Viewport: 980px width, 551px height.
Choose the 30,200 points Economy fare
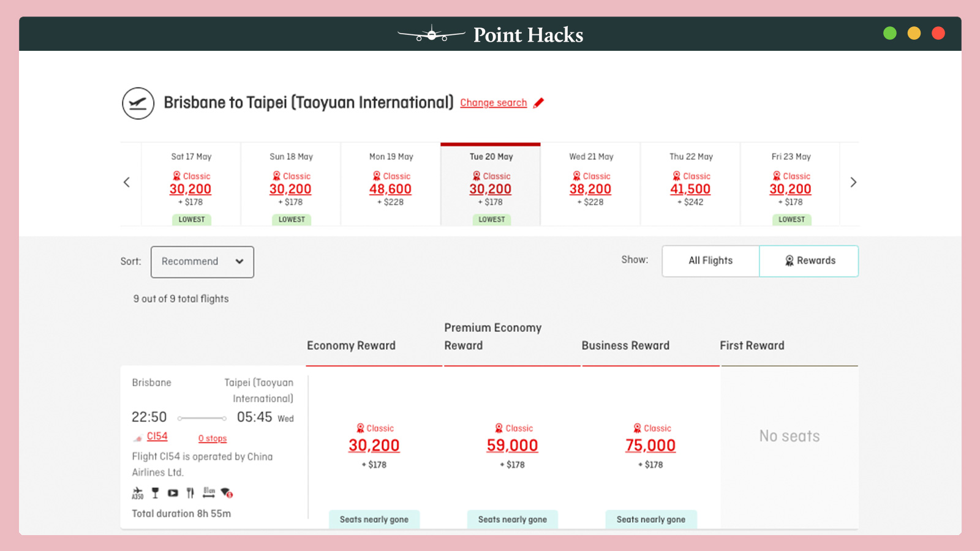pos(374,446)
